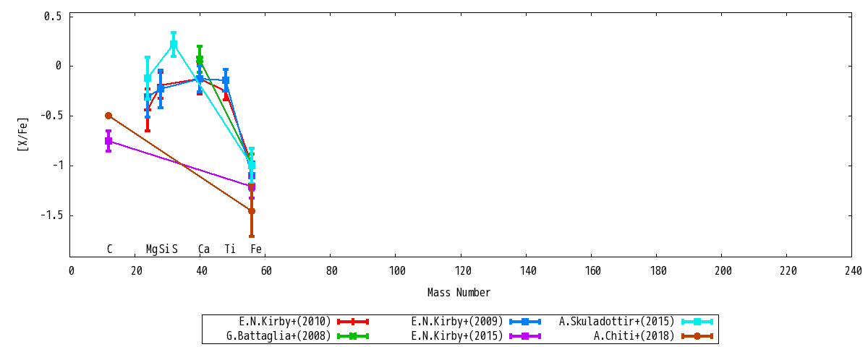This screenshot has height=347, width=868.
Task: Click the purple E.N.Kirby+(2015) legend marker
Action: click(525, 336)
